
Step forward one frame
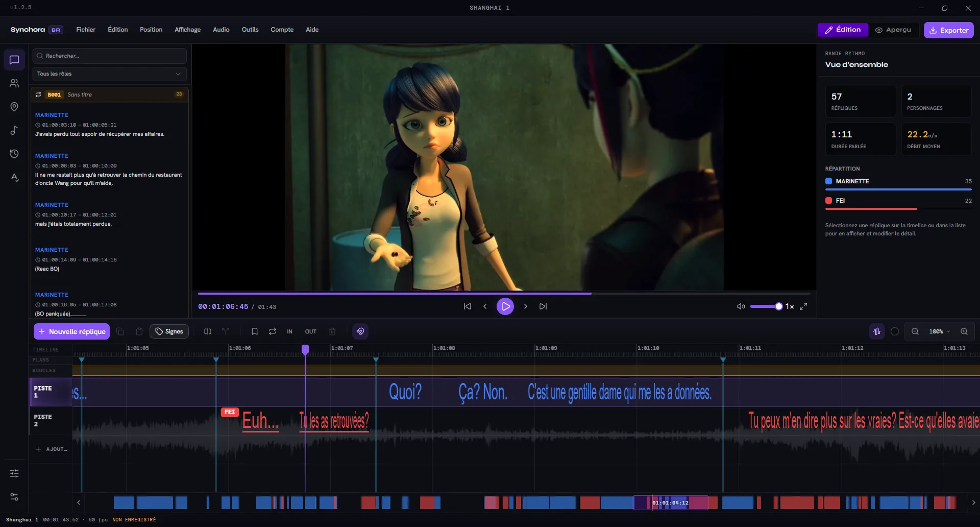(x=526, y=306)
